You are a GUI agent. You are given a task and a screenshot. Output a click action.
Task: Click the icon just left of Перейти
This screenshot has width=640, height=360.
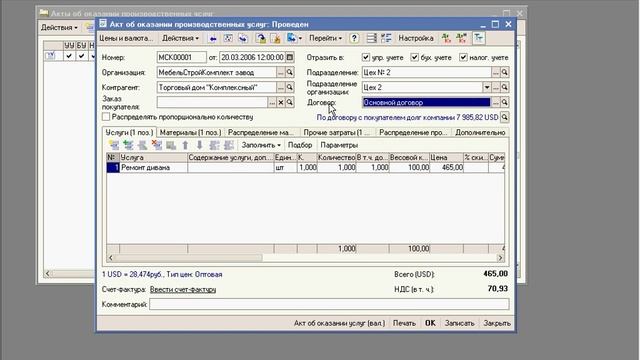click(293, 38)
